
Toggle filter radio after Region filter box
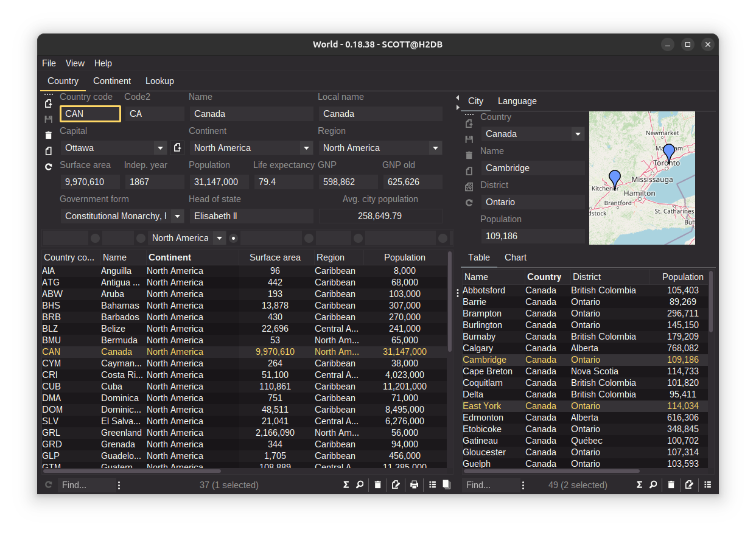pyautogui.click(x=358, y=238)
